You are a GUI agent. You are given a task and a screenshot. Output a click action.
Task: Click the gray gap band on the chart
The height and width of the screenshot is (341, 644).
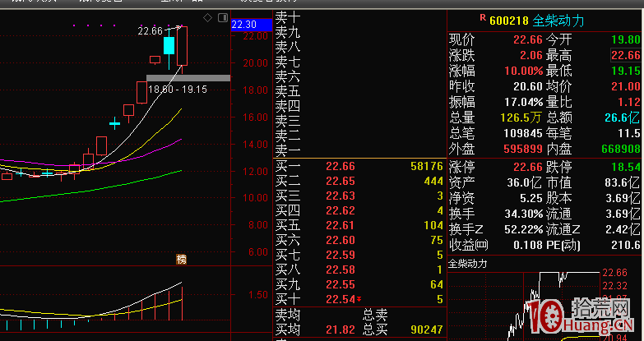click(x=188, y=78)
